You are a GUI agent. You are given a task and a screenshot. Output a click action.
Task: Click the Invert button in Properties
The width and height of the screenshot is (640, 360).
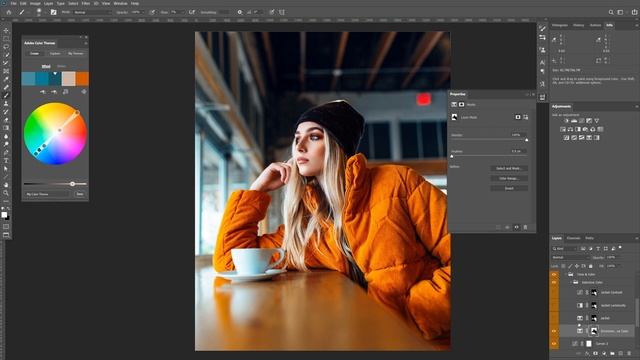click(509, 189)
